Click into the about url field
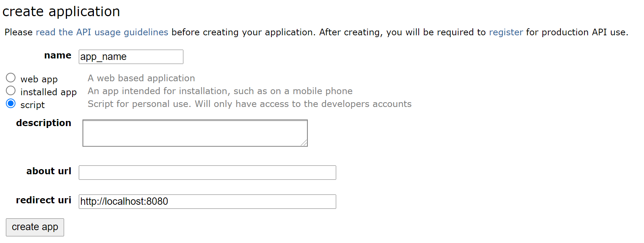The image size is (644, 243). (x=207, y=172)
